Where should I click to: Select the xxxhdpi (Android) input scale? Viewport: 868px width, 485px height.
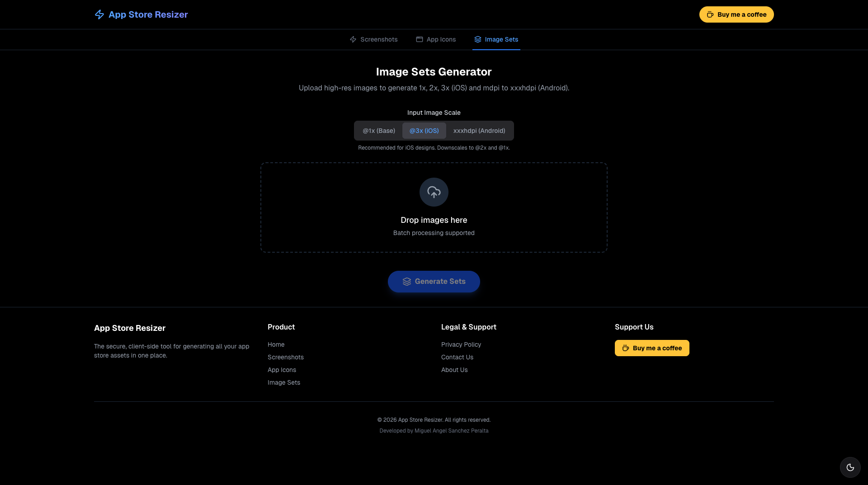[x=479, y=131]
